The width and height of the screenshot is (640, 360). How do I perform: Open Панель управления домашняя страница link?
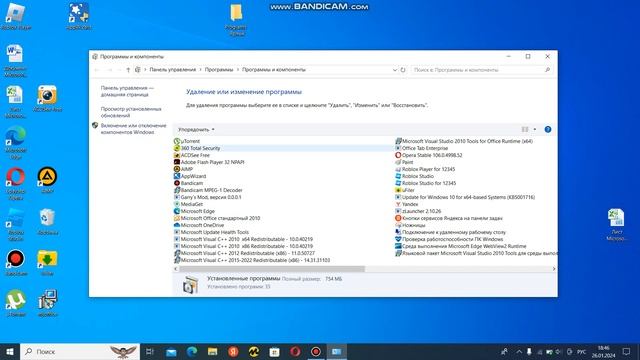coord(127,91)
